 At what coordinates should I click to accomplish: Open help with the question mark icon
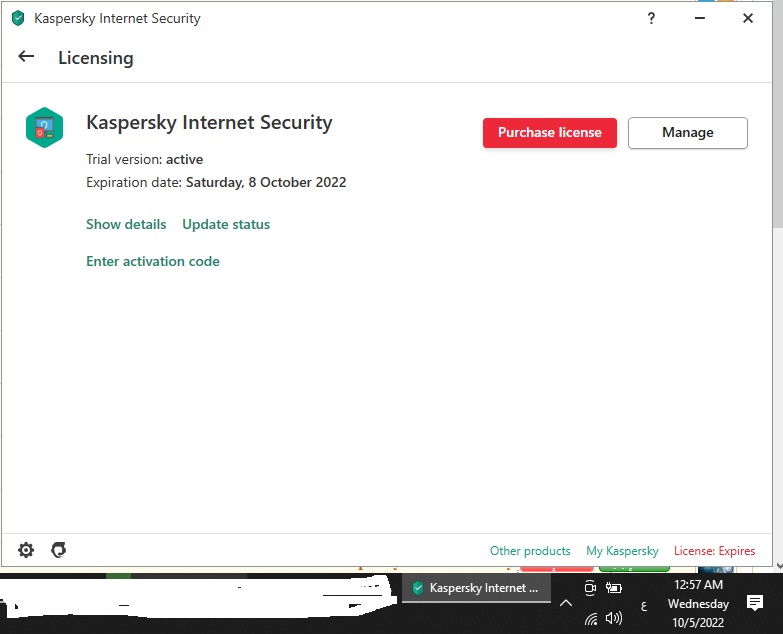tap(651, 18)
